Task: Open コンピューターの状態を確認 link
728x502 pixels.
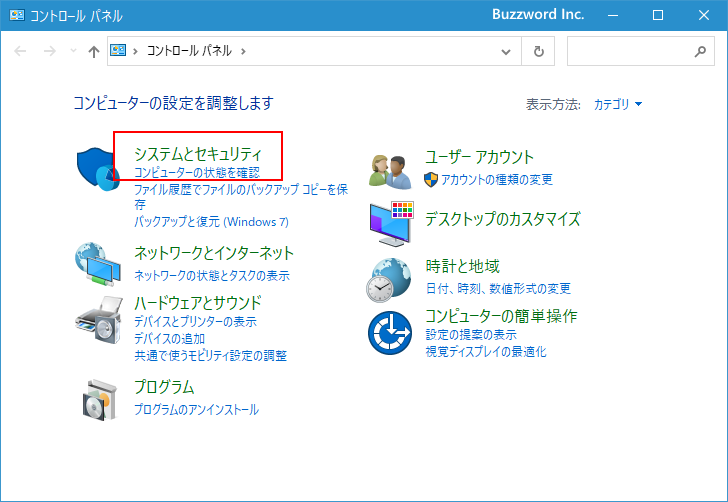Action: click(x=197, y=173)
